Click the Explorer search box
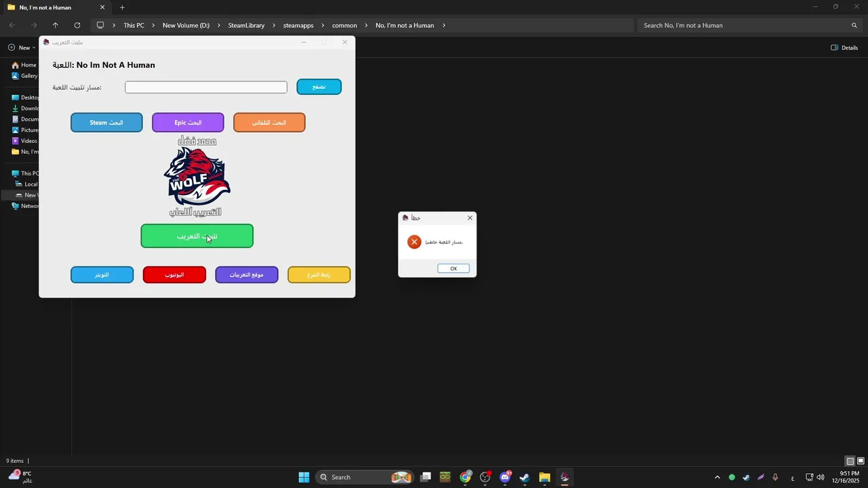 point(749,25)
